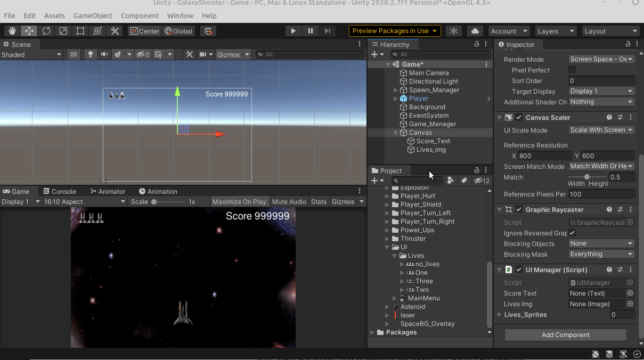Select the Rect tool
The image size is (644, 360).
pos(80,31)
